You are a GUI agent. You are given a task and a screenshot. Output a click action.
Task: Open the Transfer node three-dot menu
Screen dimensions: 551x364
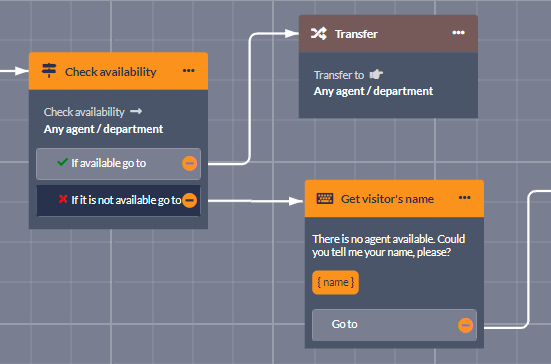coord(458,33)
